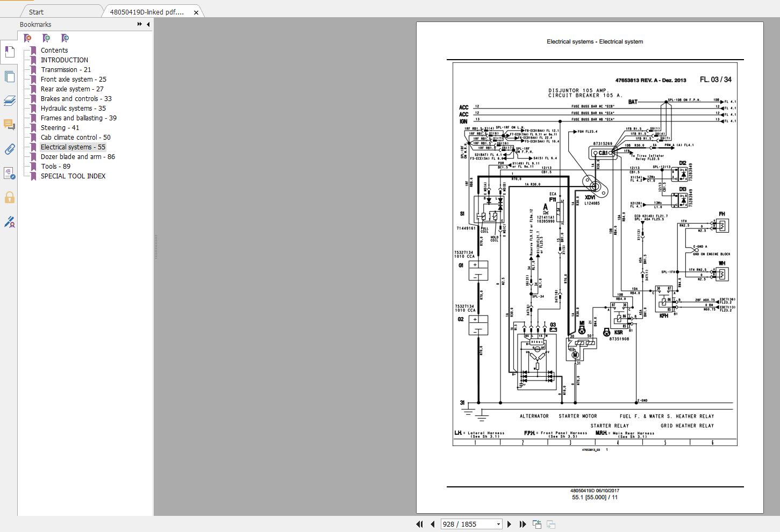Image resolution: width=780 pixels, height=532 pixels.
Task: Open the Layers sidebar panel
Action: [9, 100]
